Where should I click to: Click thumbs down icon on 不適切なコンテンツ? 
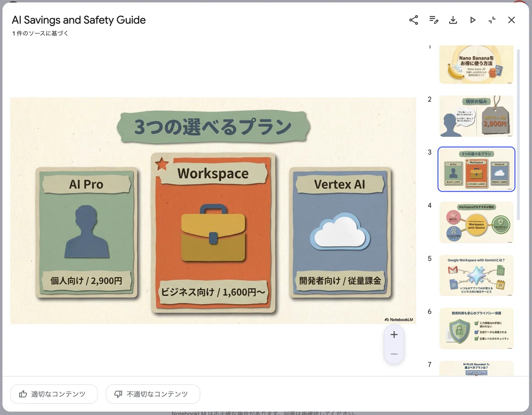(x=118, y=394)
